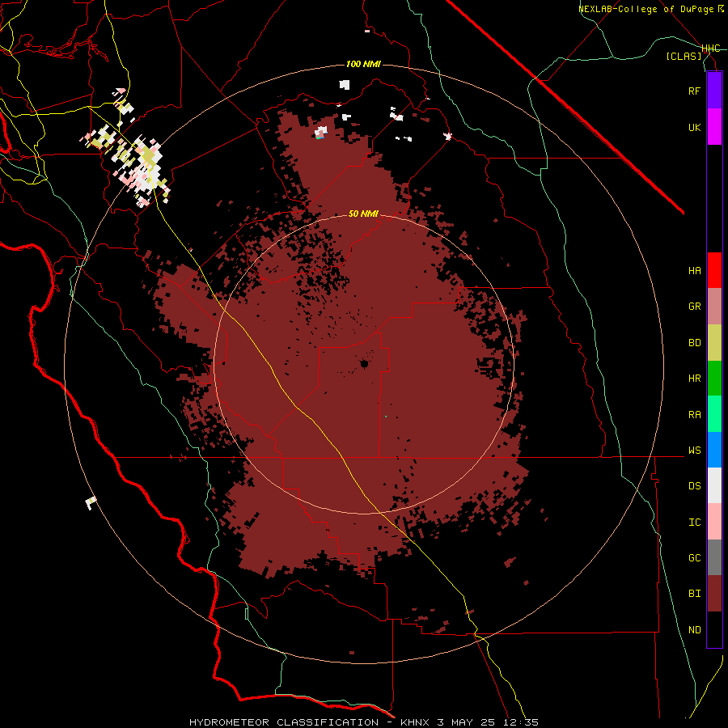Click the RF purple legend swatch
The width and height of the screenshot is (728, 728).
[x=714, y=91]
